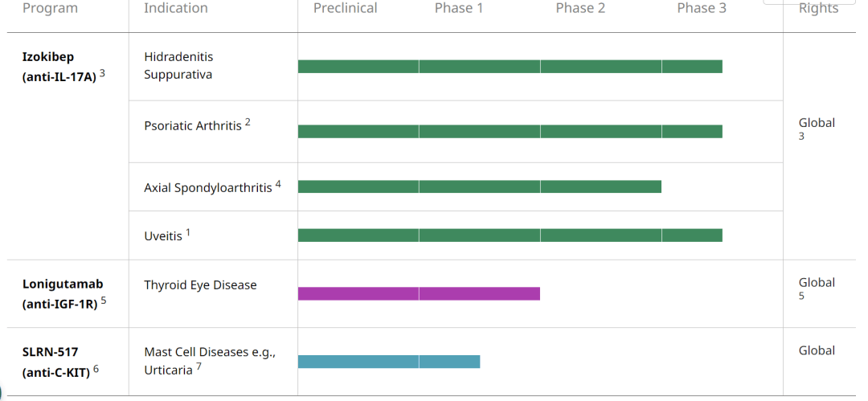Click the Phase 2 column header
This screenshot has height=401, width=868.
[580, 8]
